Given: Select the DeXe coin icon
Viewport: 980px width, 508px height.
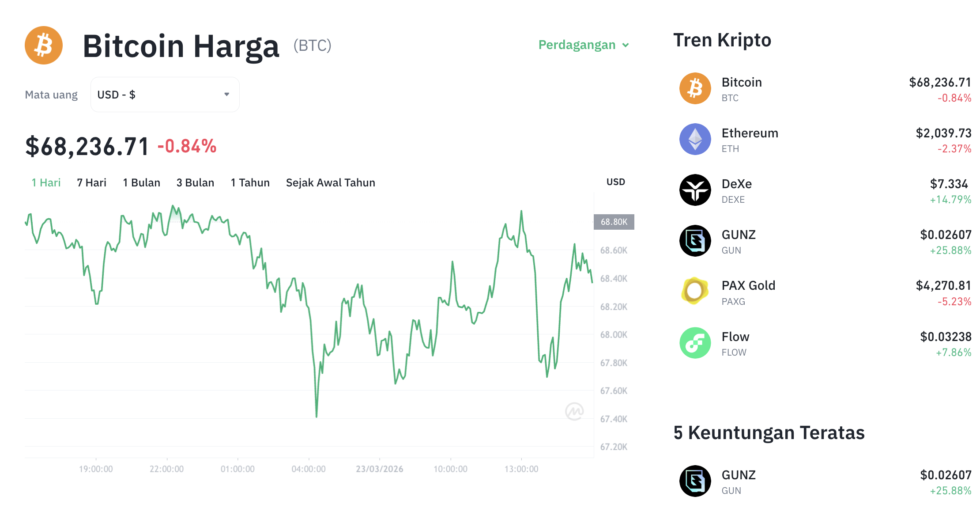Looking at the screenshot, I should pos(695,190).
